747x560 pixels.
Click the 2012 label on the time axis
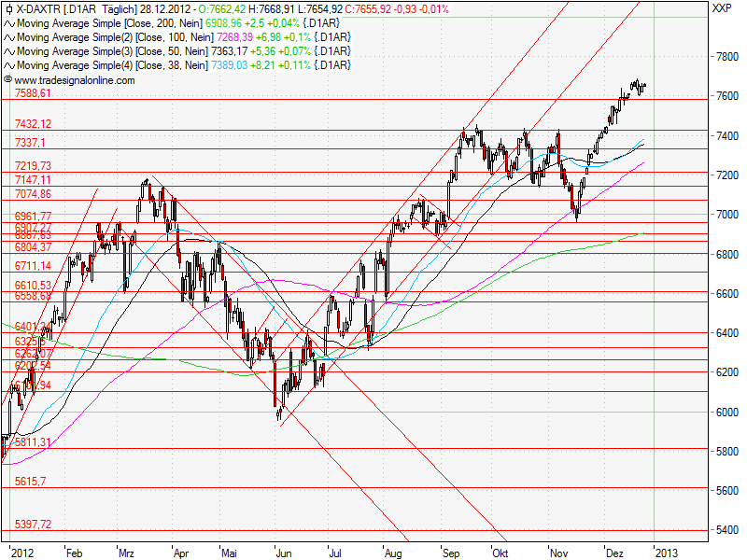22,553
